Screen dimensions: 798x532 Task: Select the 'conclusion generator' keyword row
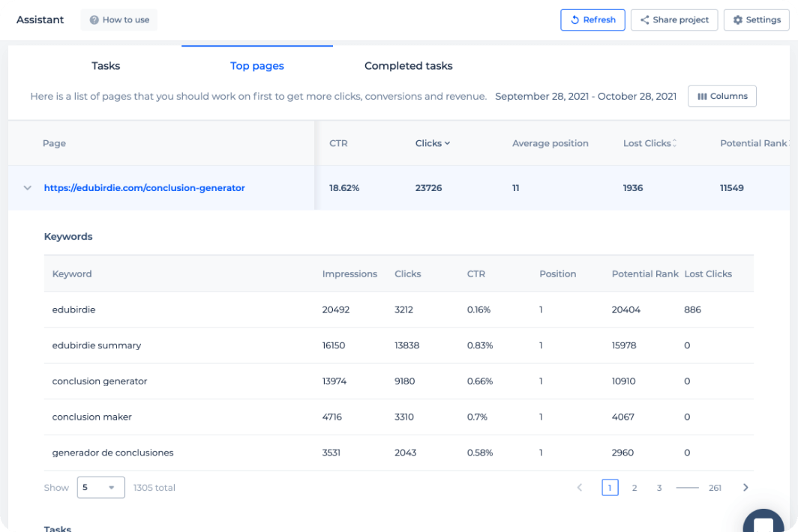398,381
